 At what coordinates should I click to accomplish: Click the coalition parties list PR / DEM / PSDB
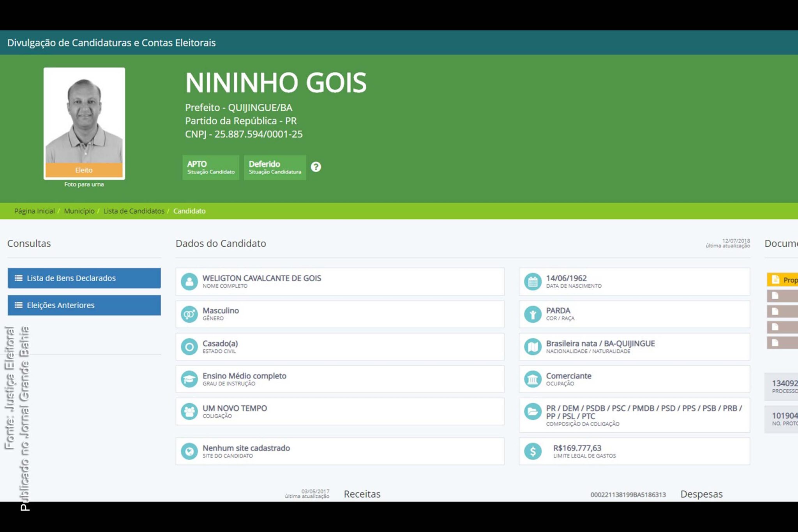coord(644,412)
